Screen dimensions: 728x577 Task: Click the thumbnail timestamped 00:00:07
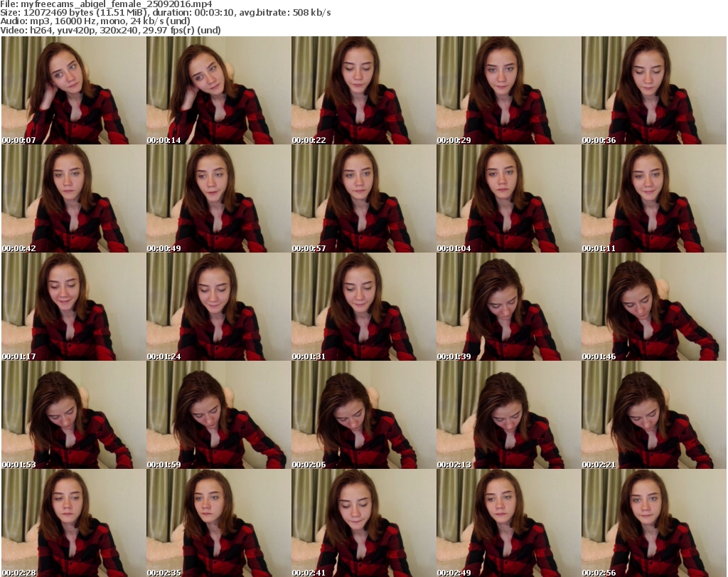(73, 90)
